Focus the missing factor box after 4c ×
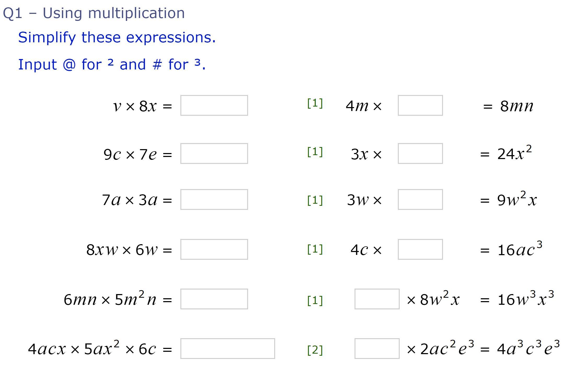Viewport: 564px width, 392px height. (420, 249)
